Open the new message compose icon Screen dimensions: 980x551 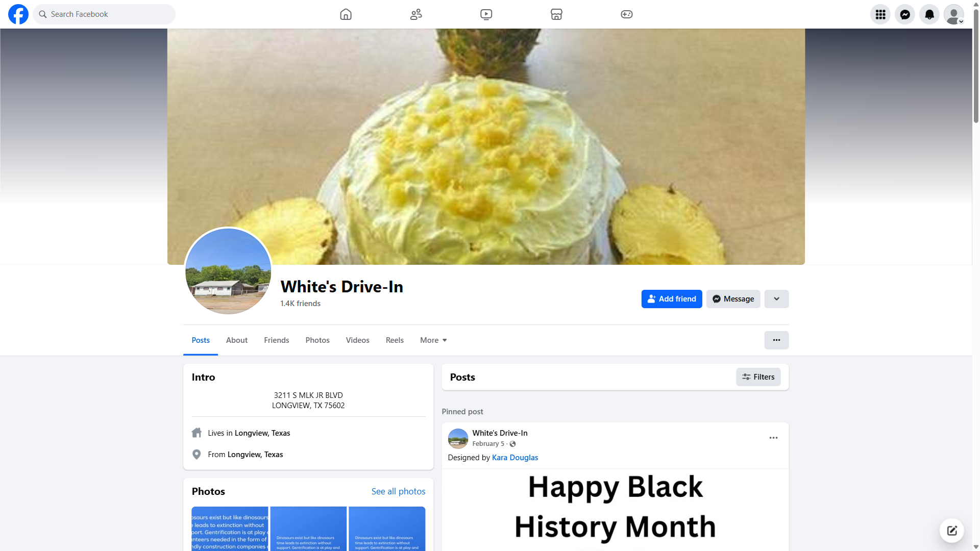coord(951,531)
